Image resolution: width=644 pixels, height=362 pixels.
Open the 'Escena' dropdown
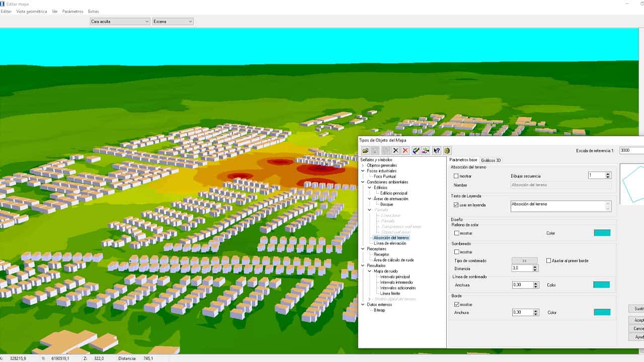173,22
